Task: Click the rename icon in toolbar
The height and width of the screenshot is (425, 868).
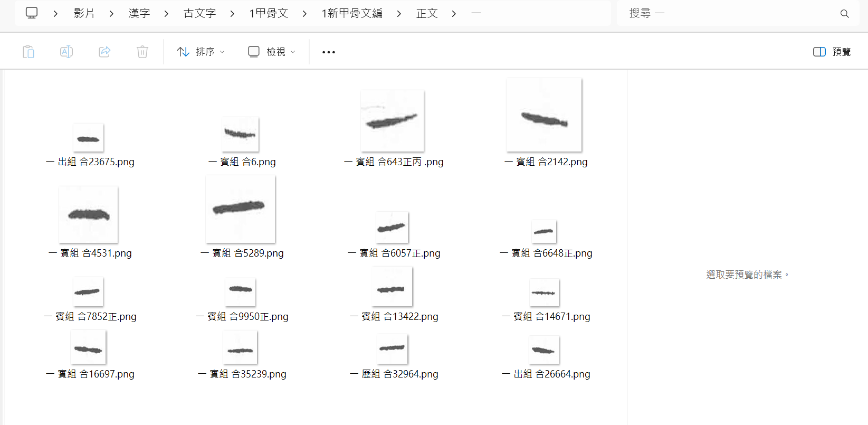Action: (x=66, y=52)
